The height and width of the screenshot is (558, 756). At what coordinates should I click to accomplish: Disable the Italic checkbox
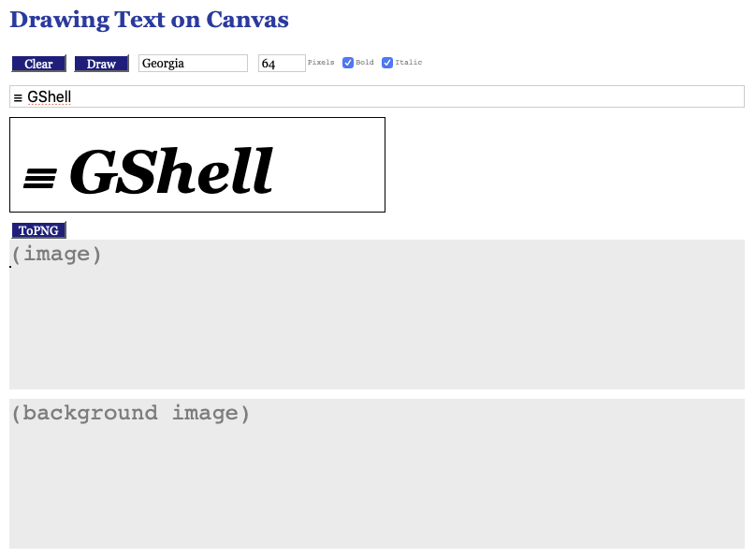pyautogui.click(x=387, y=63)
